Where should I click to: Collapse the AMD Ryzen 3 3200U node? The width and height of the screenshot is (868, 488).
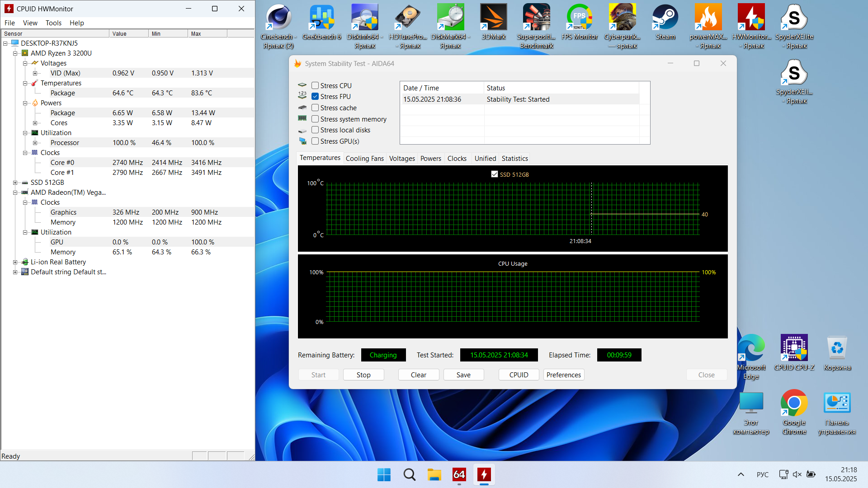point(15,53)
